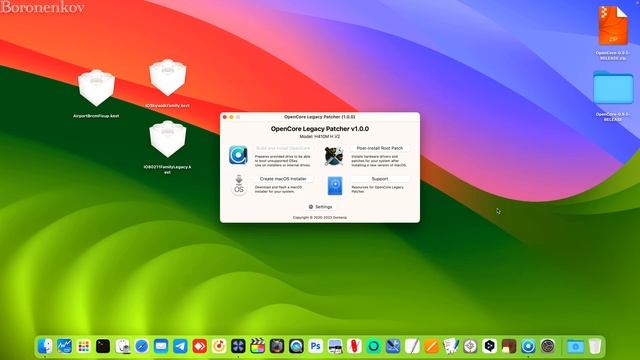Open QuickTime Player from the dock
This screenshot has width=640, height=360.
(x=296, y=346)
